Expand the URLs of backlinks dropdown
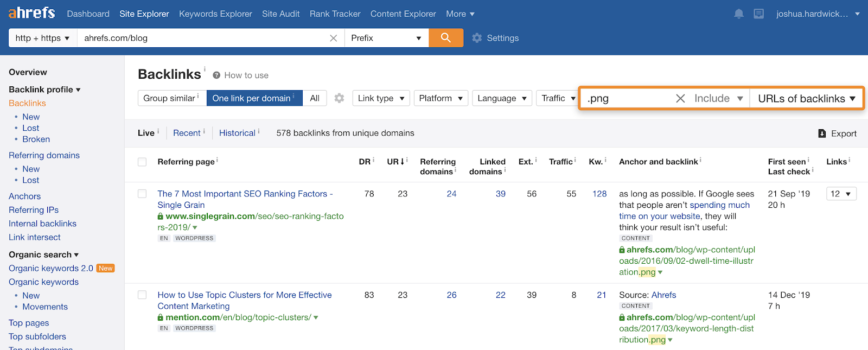The image size is (868, 350). (806, 98)
